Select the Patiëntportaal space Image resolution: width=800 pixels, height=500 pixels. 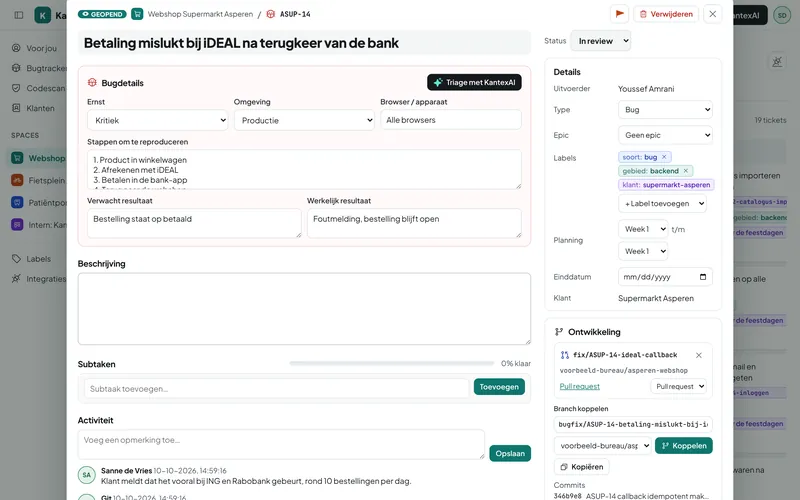point(38,203)
